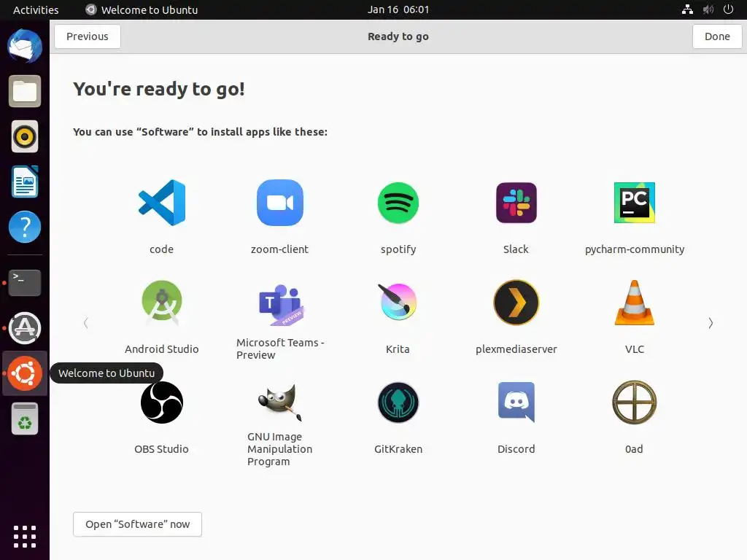Go to next page of apps
This screenshot has height=560, width=747.
click(711, 323)
